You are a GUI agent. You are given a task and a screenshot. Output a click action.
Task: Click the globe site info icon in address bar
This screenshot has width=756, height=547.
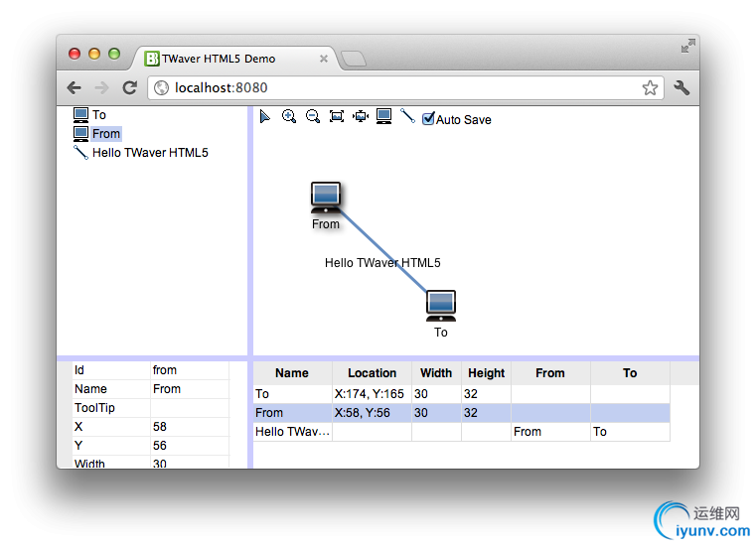162,87
